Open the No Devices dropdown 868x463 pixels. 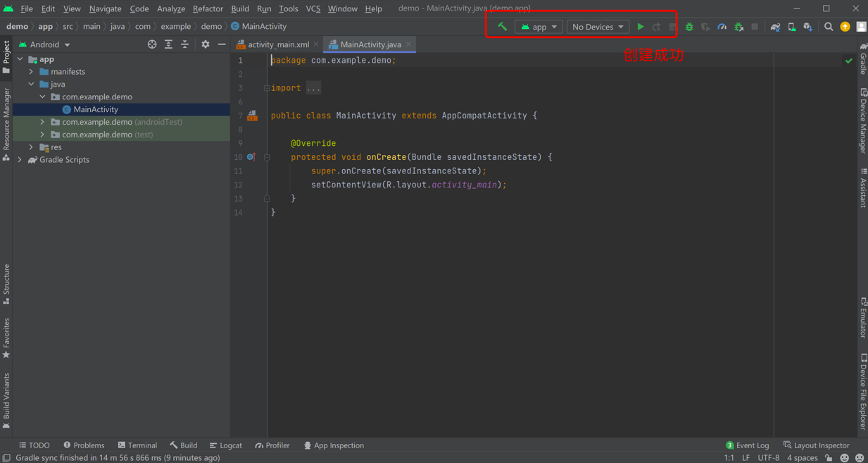pos(598,27)
